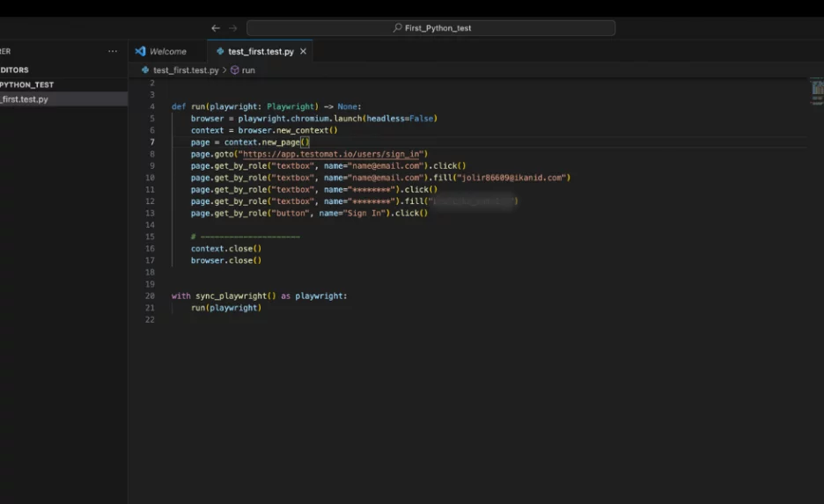Open test_first.test.py breadcrumb file dropdown

click(186, 70)
